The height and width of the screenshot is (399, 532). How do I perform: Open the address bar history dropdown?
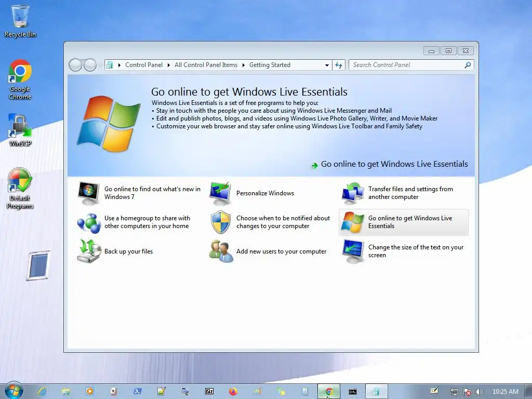(327, 65)
